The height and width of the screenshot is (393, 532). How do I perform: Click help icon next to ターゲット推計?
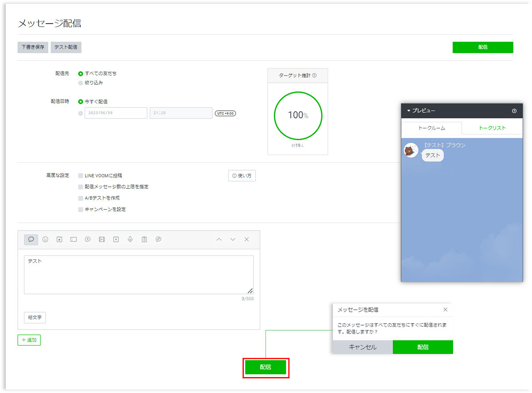(314, 75)
